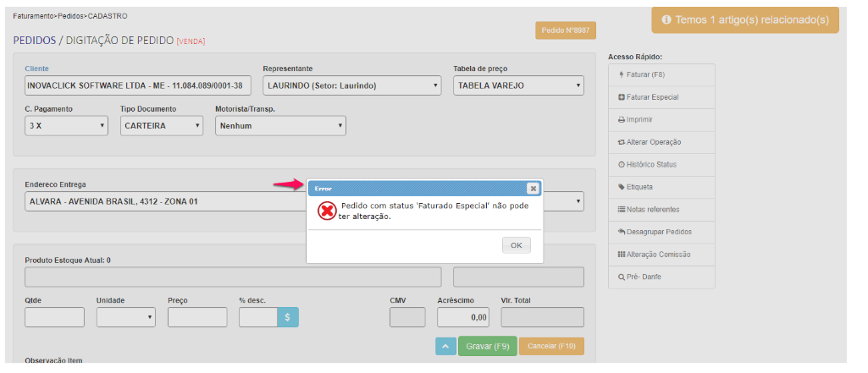
Task: Expand the C. Pagamento dropdown
Action: coord(66,126)
